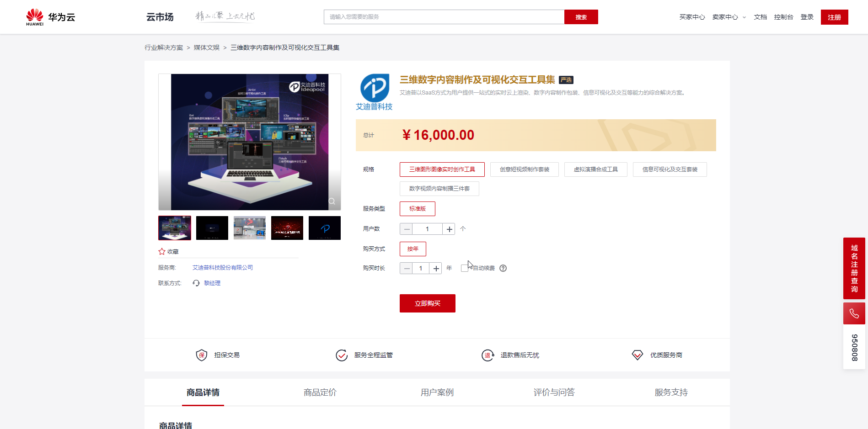The height and width of the screenshot is (429, 868).
Task: Decrease the 购买时长 duration
Action: [x=406, y=268]
